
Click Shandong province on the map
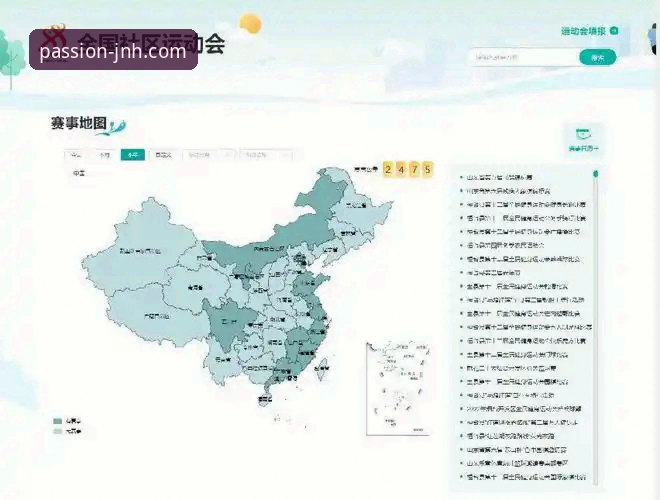pyautogui.click(x=309, y=281)
